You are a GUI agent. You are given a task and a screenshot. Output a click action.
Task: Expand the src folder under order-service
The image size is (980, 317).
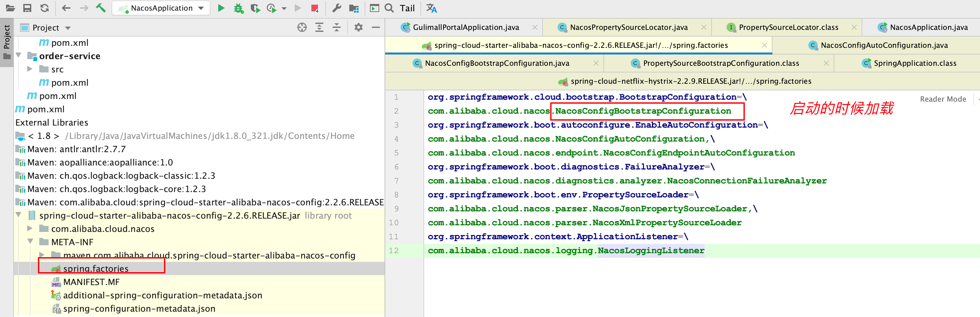pyautogui.click(x=30, y=69)
